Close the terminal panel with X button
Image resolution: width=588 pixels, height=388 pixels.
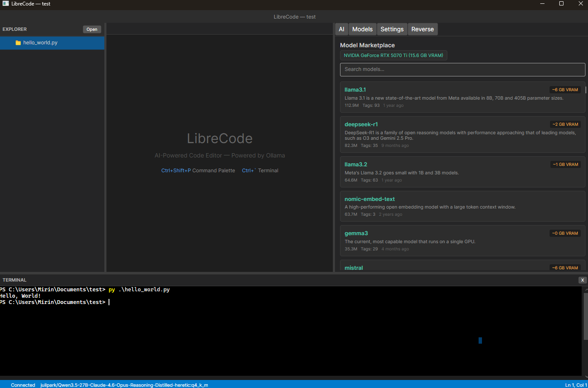click(x=583, y=280)
